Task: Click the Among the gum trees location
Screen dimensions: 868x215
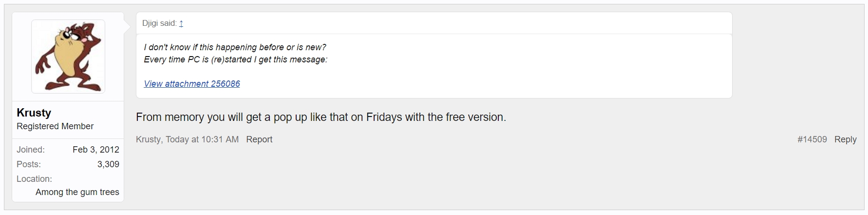Action: pyautogui.click(x=77, y=192)
